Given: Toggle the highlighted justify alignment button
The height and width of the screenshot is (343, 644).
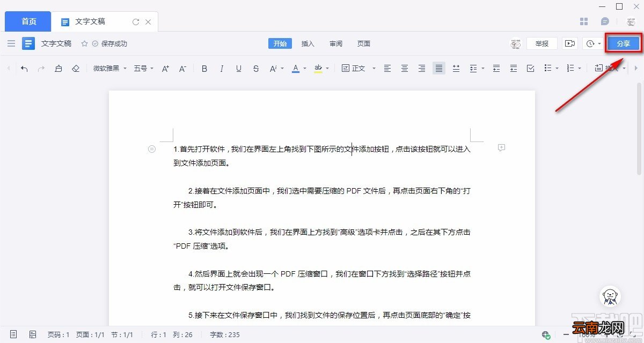Looking at the screenshot, I should pyautogui.click(x=439, y=69).
